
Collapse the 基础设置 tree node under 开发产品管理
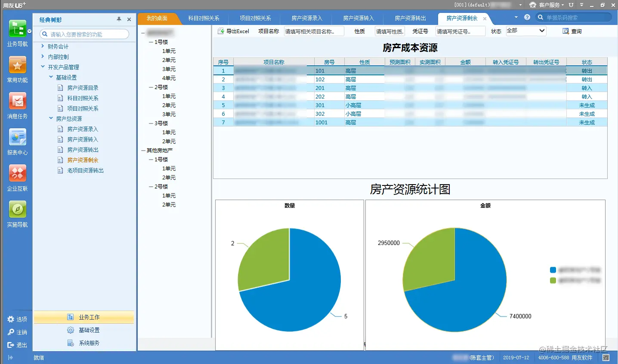click(51, 77)
